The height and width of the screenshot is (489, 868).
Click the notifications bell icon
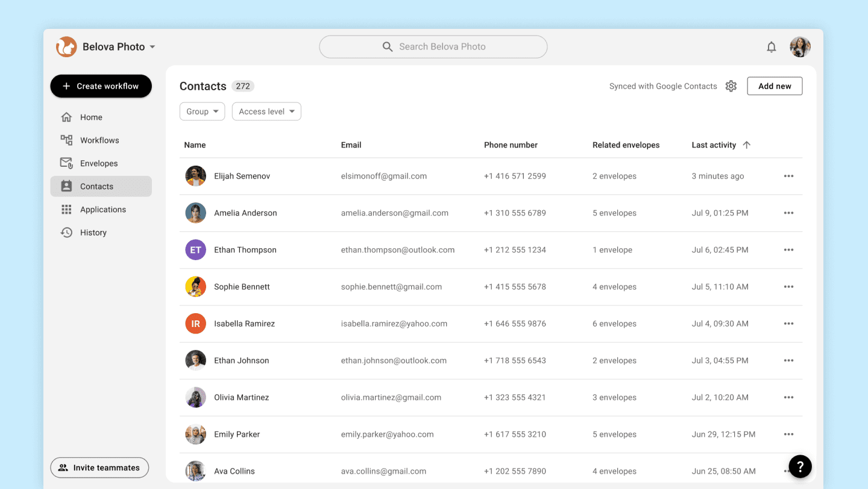(x=771, y=47)
